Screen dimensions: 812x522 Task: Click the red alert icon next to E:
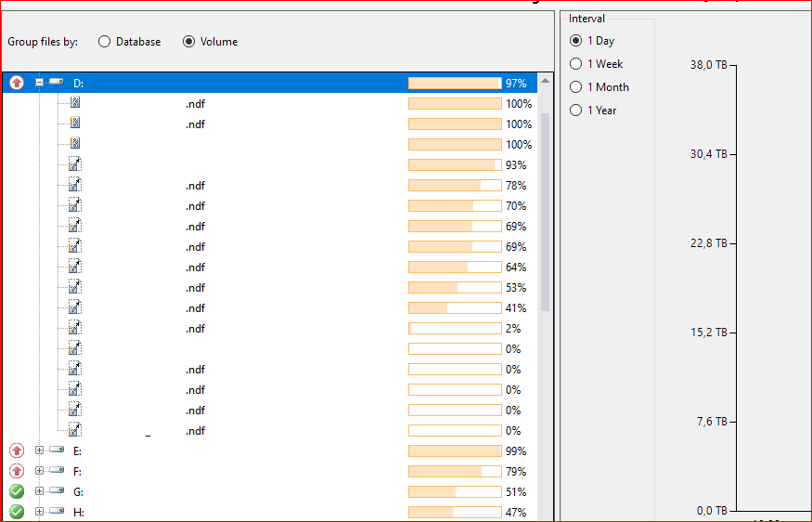coord(17,450)
